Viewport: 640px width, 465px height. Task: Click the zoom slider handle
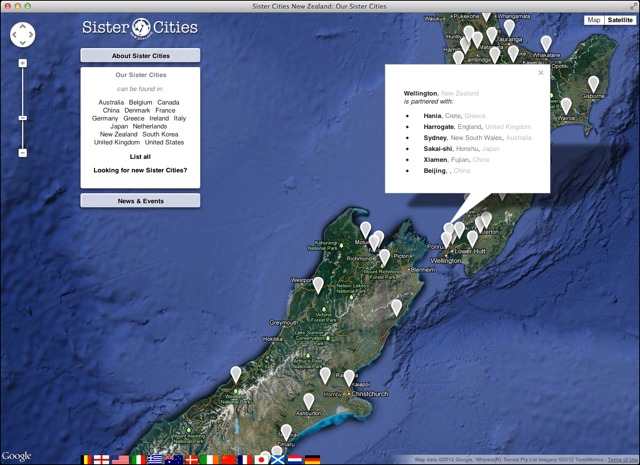[x=22, y=118]
